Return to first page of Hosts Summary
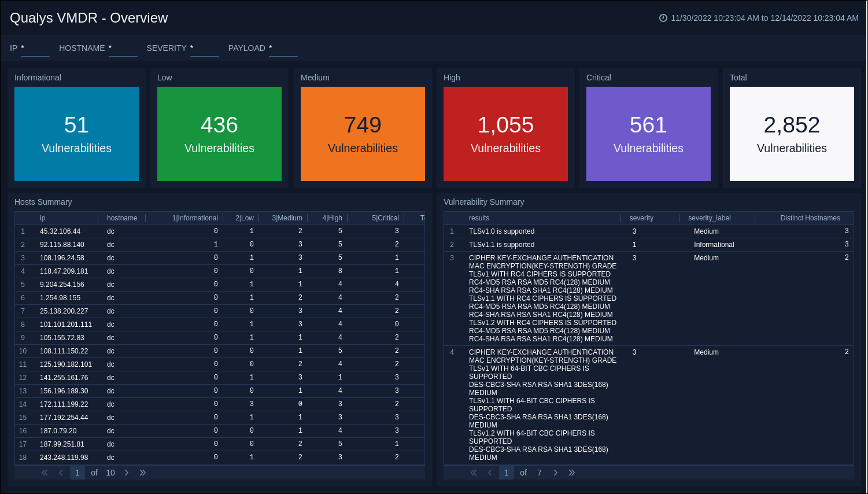The height and width of the screenshot is (494, 868). (45, 473)
